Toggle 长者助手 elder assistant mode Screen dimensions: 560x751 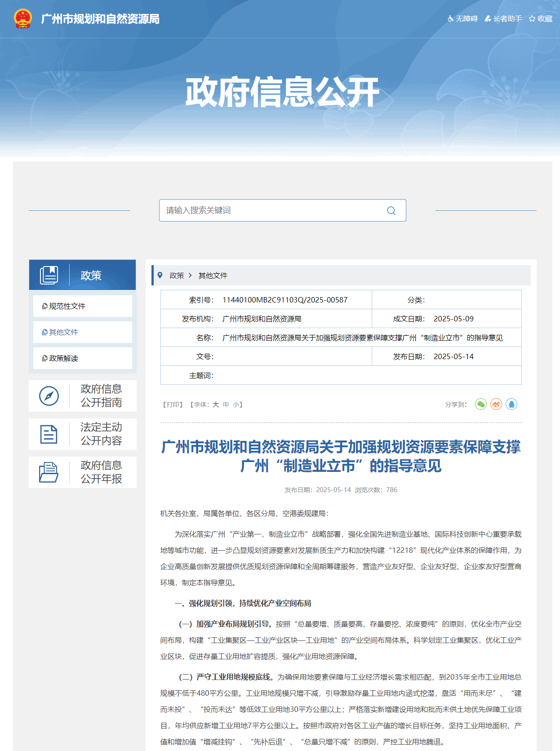point(503,19)
